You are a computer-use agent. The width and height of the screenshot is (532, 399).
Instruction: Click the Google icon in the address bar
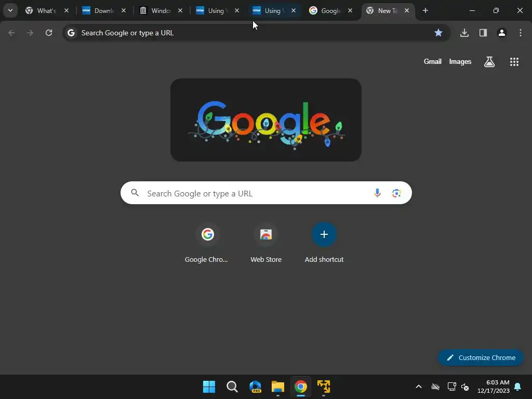[x=71, y=33]
